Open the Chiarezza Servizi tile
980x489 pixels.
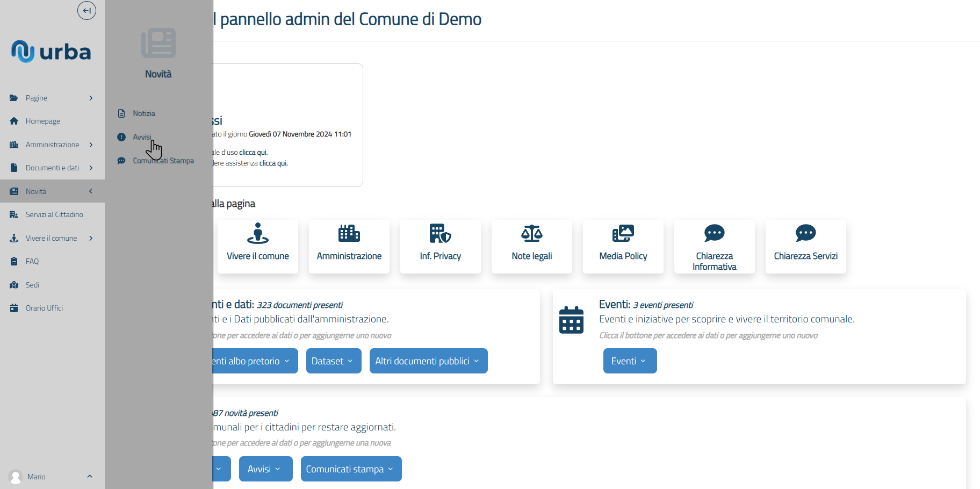805,246
